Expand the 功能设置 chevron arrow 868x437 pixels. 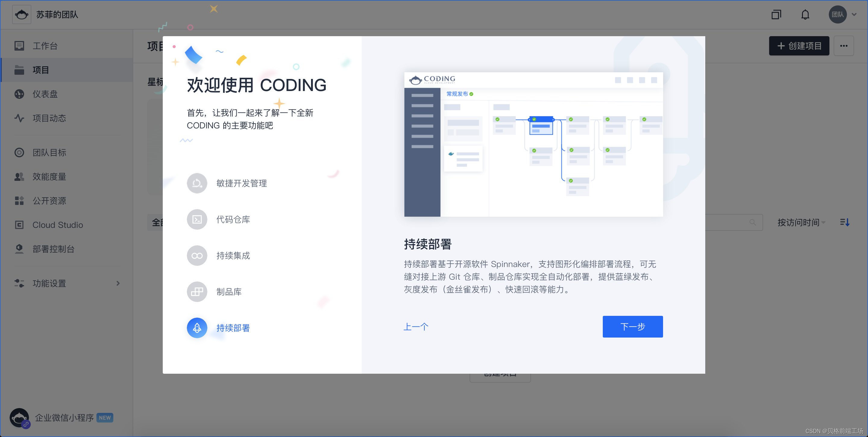click(x=118, y=283)
